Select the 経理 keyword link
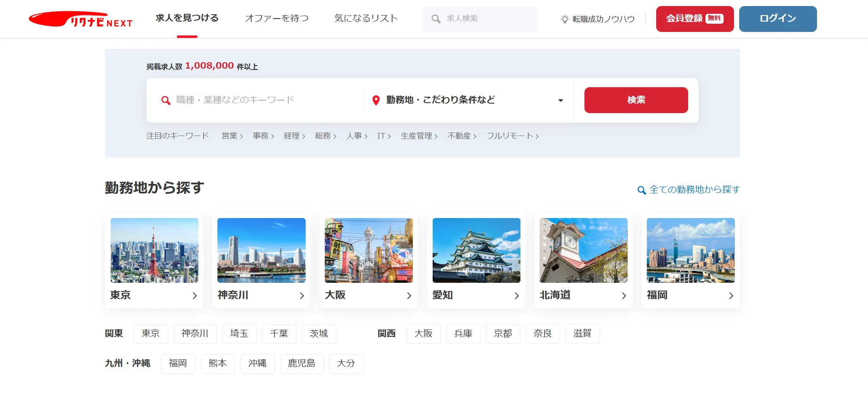 pyautogui.click(x=294, y=136)
